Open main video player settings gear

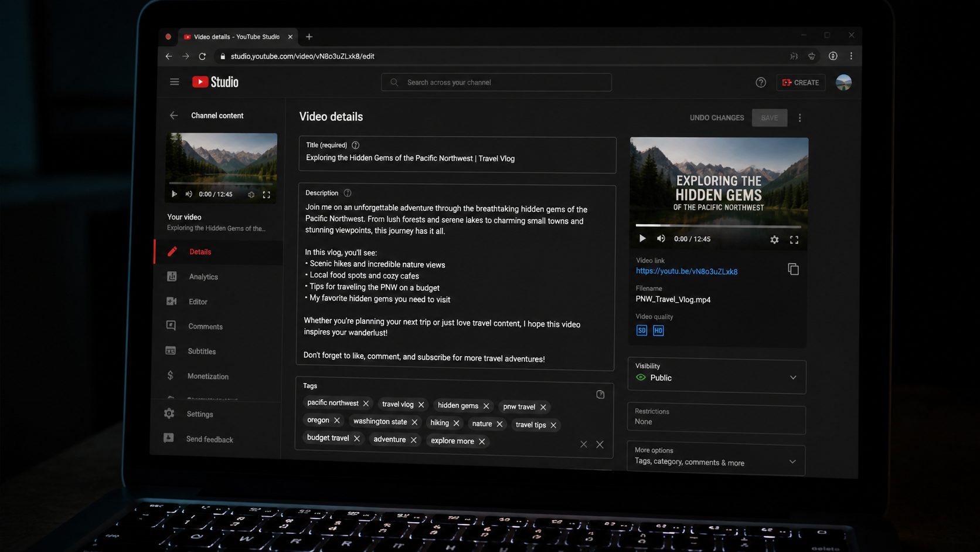(x=774, y=240)
